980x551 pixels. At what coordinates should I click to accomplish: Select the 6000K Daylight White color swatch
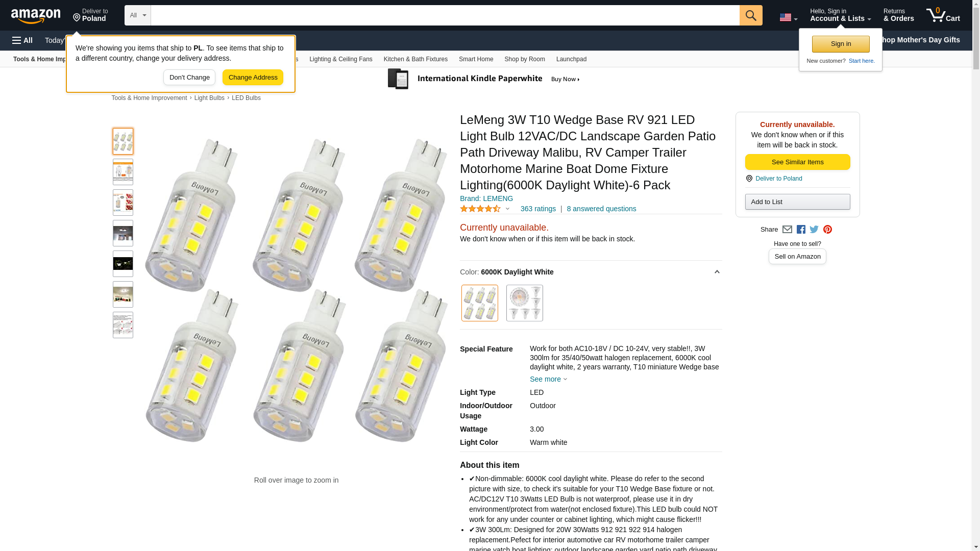tap(480, 303)
